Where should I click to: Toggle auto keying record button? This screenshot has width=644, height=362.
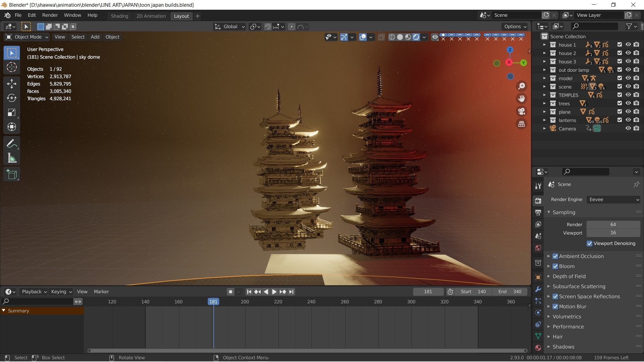(x=230, y=292)
